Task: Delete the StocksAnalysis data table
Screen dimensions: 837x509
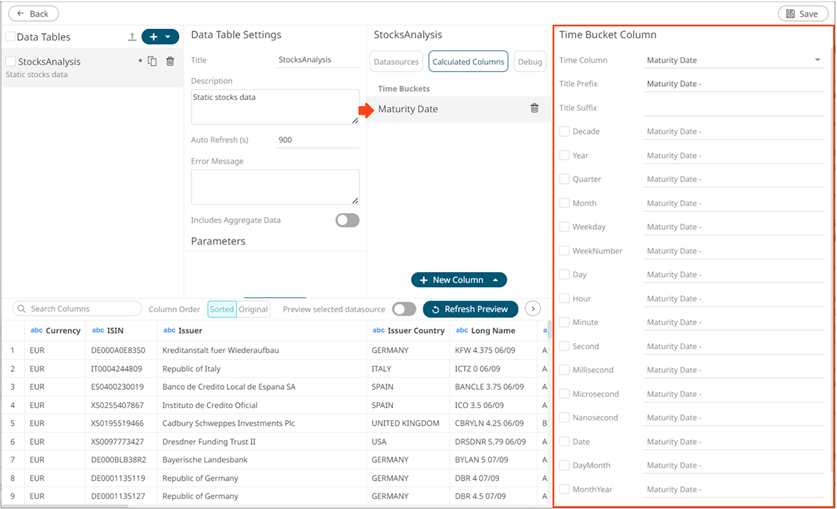Action: pos(170,61)
